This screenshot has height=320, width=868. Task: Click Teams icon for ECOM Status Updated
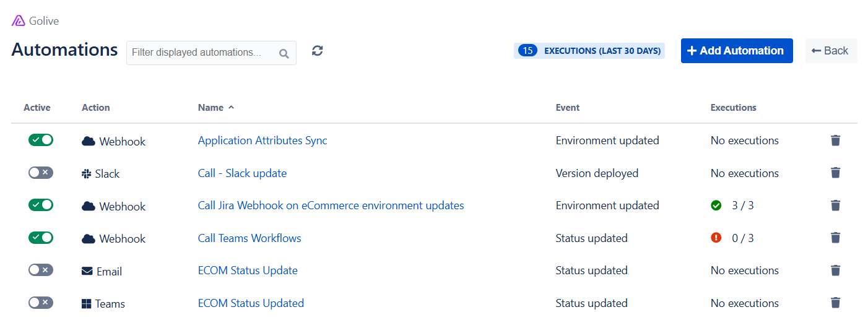click(x=87, y=304)
